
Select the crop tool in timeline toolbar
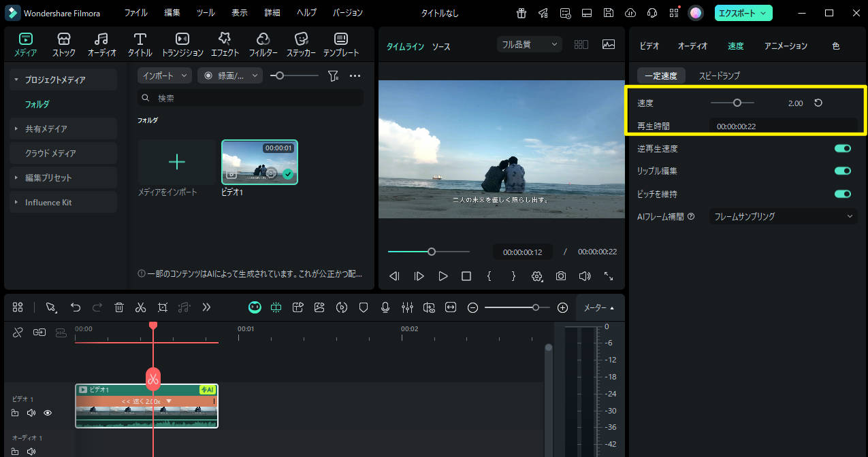tap(162, 307)
